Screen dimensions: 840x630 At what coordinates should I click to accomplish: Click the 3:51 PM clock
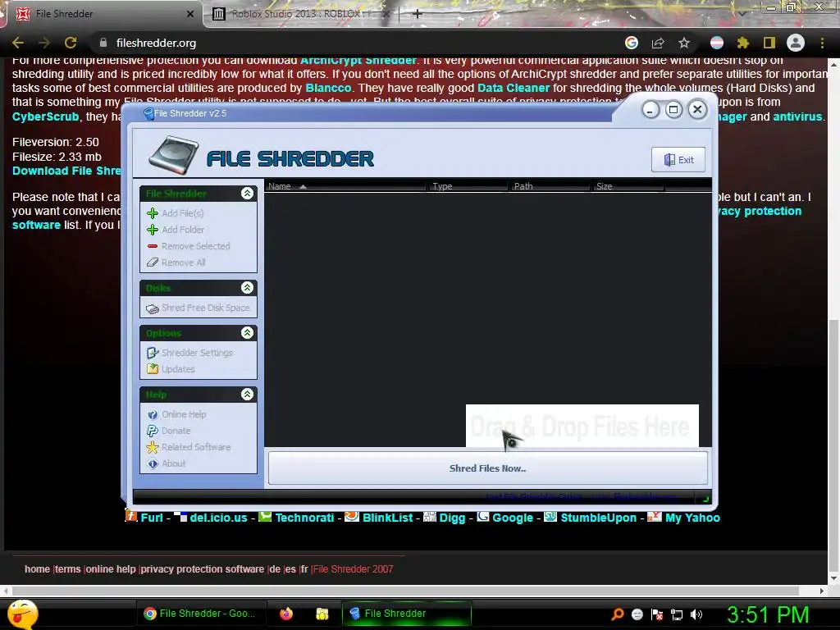(768, 614)
